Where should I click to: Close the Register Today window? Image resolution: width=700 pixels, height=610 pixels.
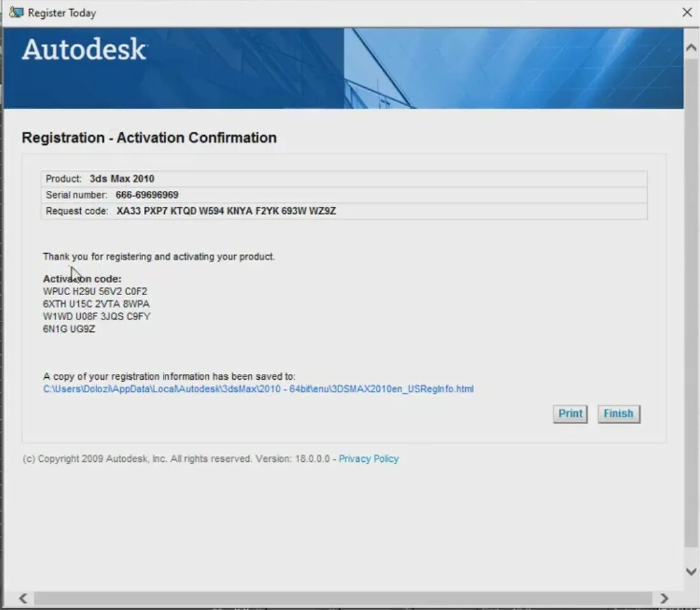[687, 13]
